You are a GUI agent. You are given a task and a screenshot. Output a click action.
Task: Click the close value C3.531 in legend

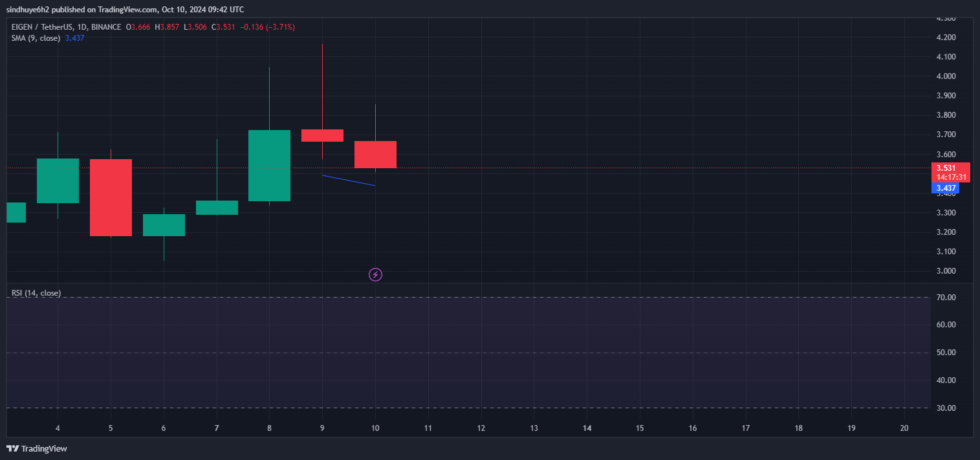tap(224, 27)
